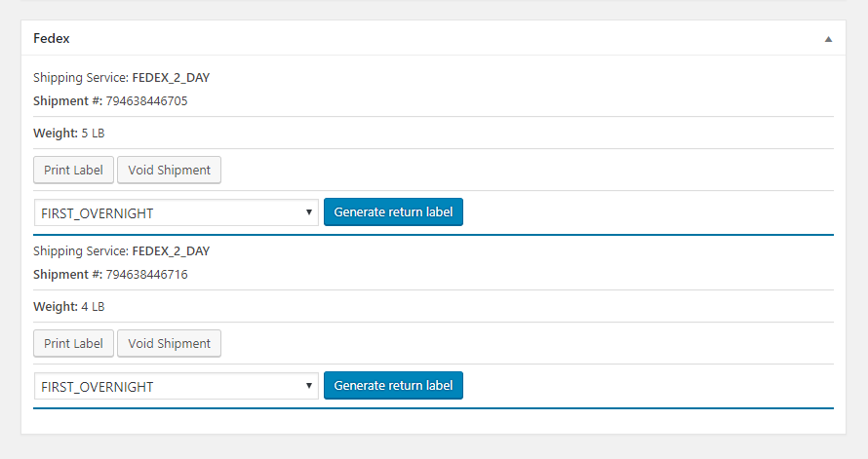Generate return label for shipment 794638446705
The image size is (868, 459).
(394, 211)
